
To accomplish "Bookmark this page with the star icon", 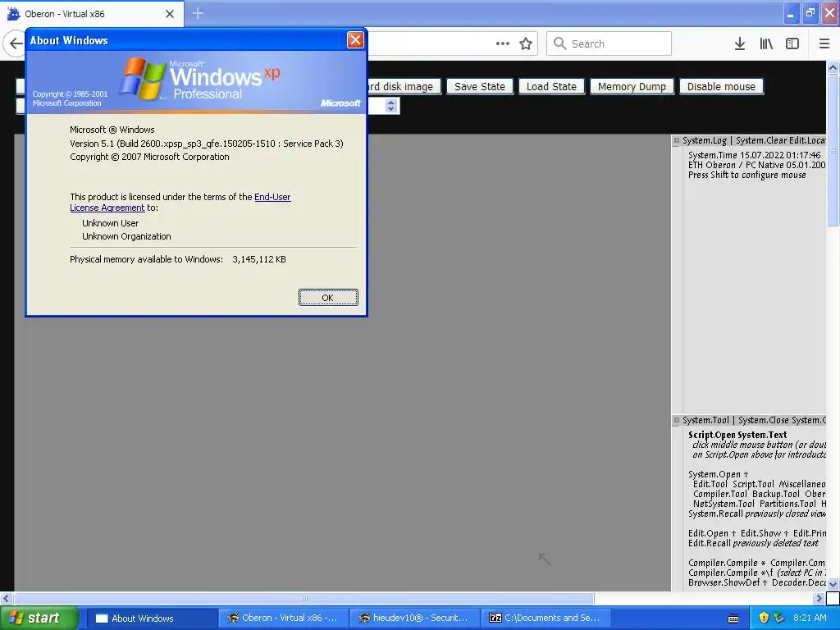I will point(526,44).
